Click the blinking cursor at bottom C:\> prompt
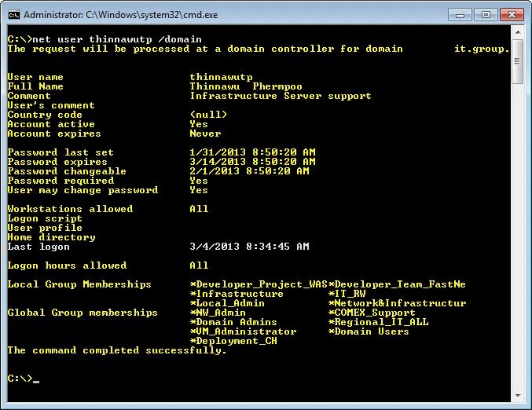Image resolution: width=532 pixels, height=410 pixels. click(x=36, y=382)
